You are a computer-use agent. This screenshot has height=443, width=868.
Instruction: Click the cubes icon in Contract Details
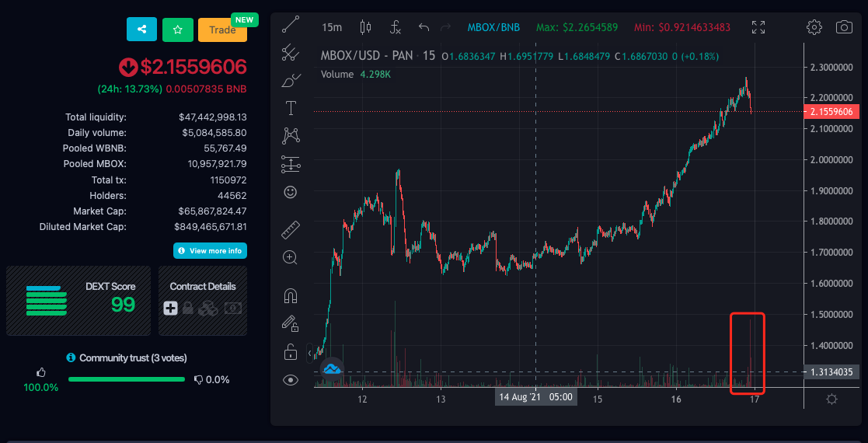pos(209,309)
